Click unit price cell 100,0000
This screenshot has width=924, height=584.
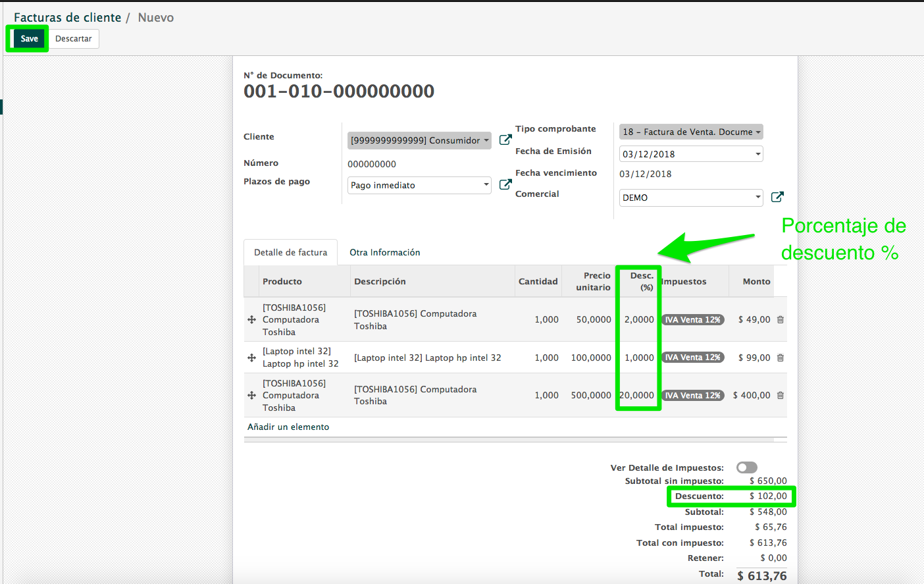click(x=591, y=358)
